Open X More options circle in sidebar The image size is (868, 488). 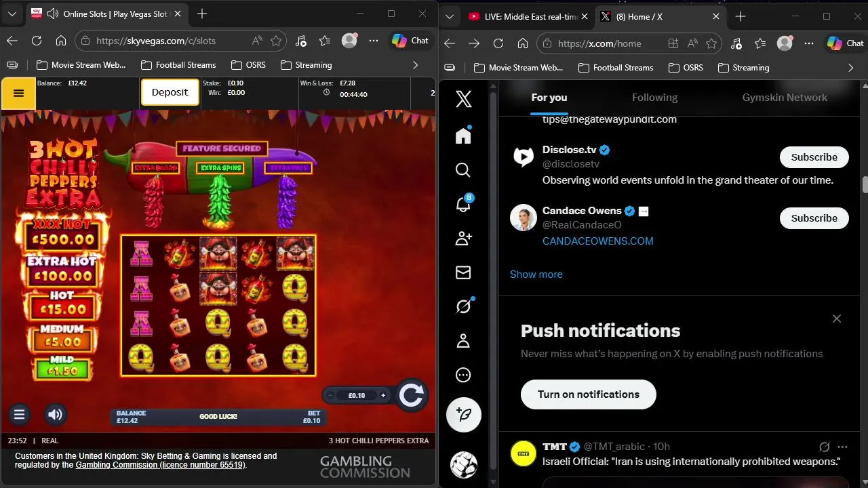[x=463, y=375]
